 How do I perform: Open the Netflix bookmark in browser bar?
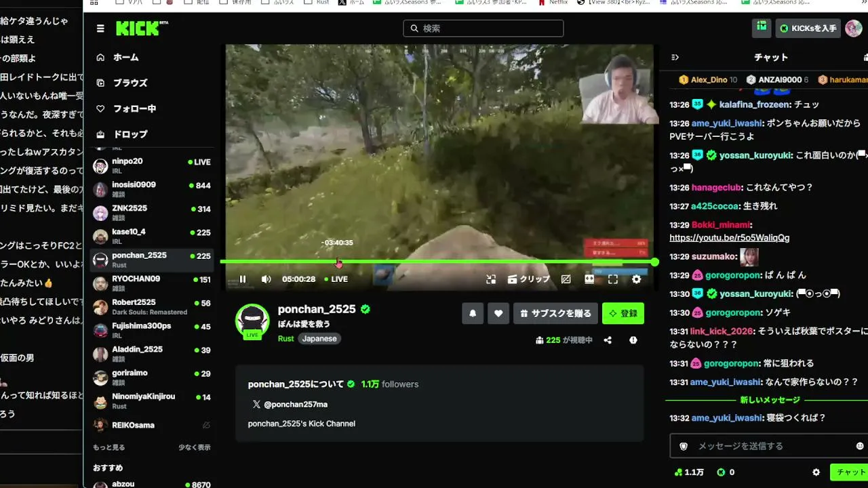click(553, 3)
